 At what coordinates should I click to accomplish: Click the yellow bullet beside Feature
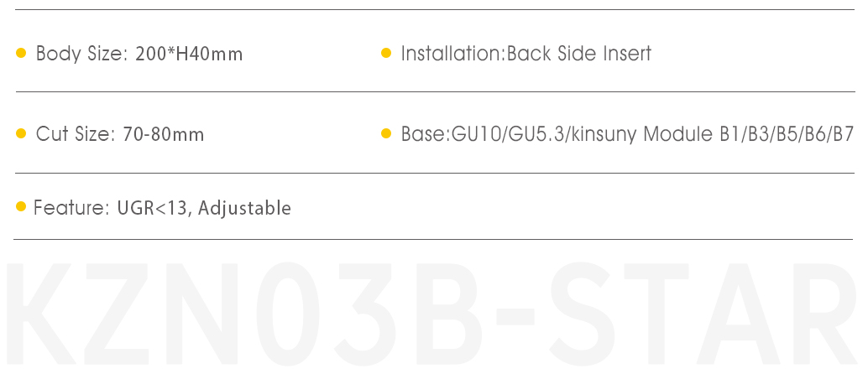click(21, 206)
